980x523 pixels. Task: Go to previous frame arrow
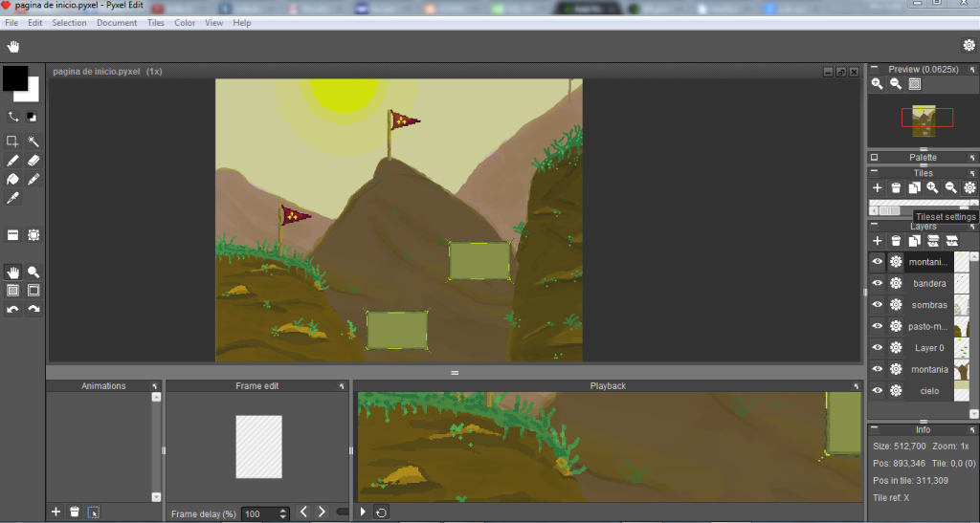click(x=303, y=512)
